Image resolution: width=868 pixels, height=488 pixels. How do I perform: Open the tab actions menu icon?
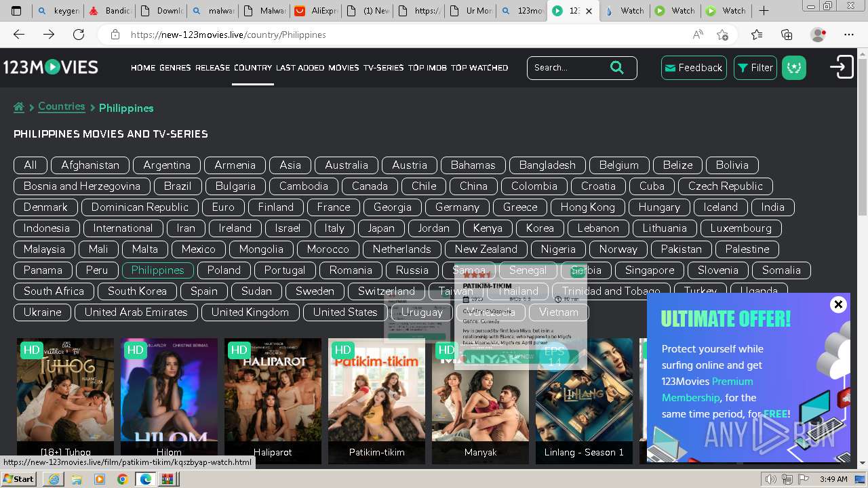click(16, 11)
